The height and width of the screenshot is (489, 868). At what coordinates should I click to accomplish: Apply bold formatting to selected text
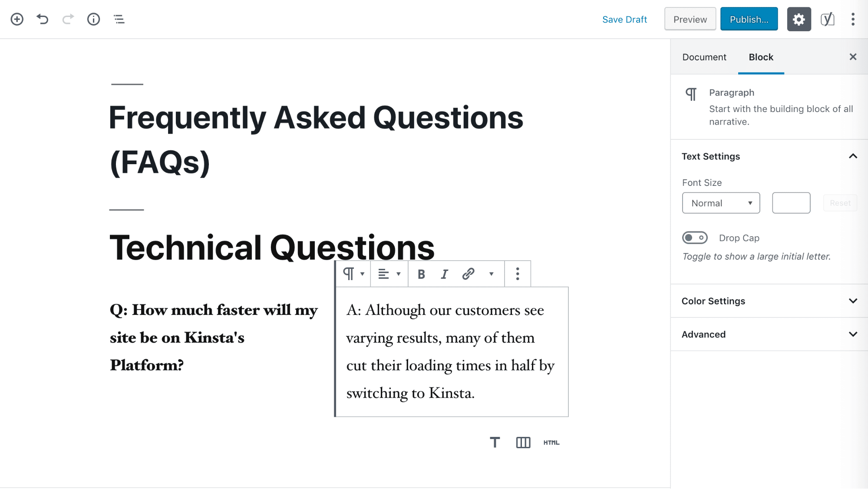(x=420, y=274)
